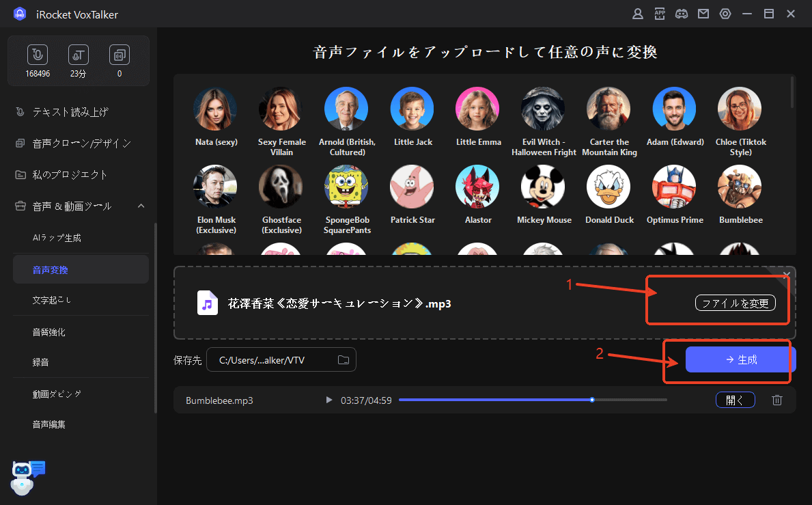Collapse the 音声＆動画ツール section
Image resolution: width=812 pixels, height=505 pixels.
pos(141,206)
